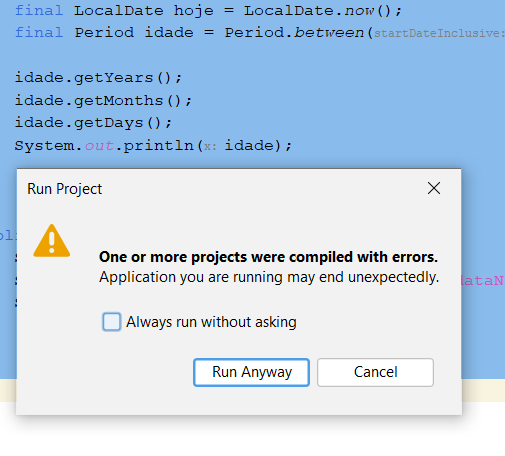Click the println method call
Viewport: 505px width, 456px height.
(x=159, y=146)
